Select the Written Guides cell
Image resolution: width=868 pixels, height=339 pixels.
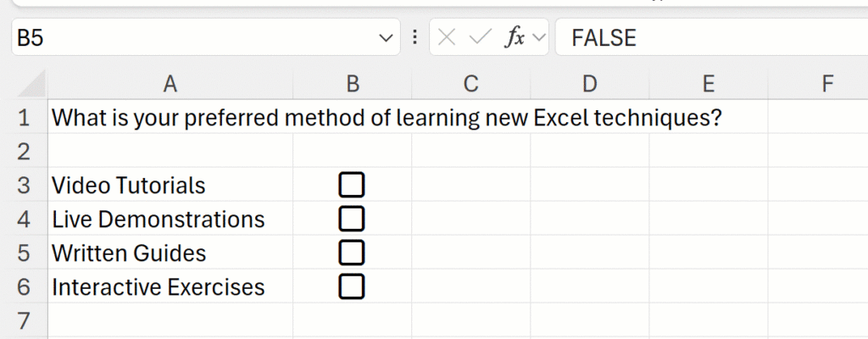tap(170, 253)
